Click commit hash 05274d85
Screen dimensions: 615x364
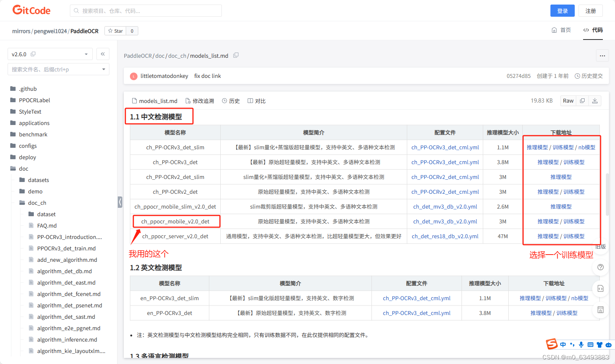pos(519,76)
